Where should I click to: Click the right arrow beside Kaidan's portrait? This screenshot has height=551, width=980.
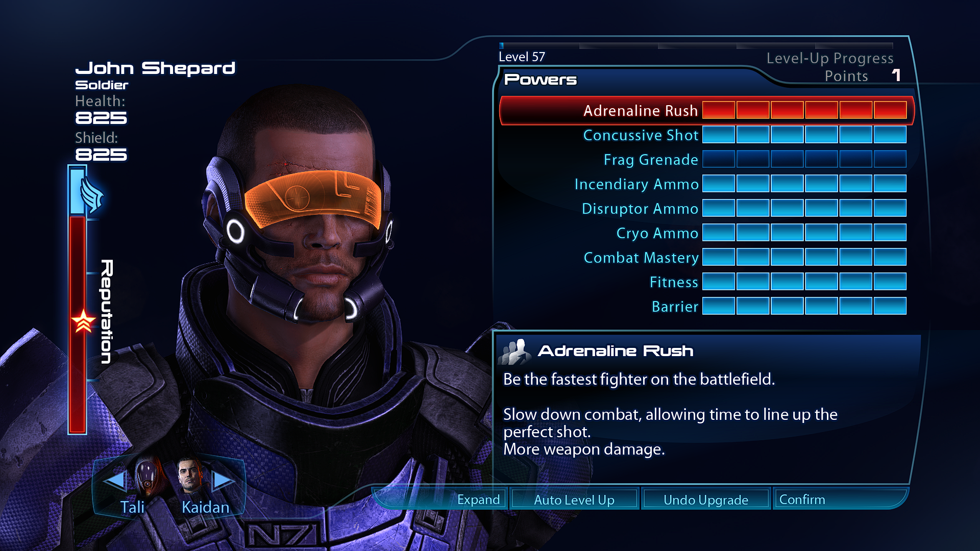pos(223,480)
